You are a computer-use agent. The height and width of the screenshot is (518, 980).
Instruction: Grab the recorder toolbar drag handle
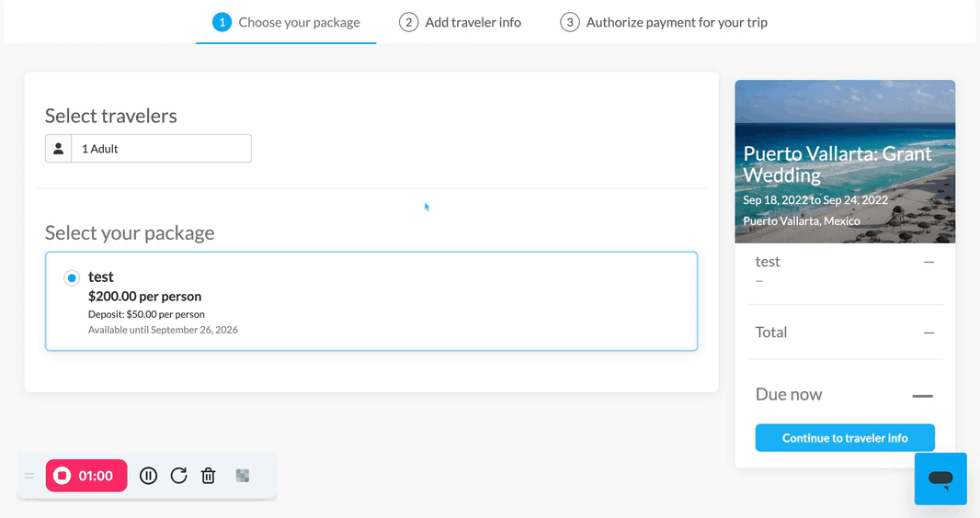pos(29,476)
